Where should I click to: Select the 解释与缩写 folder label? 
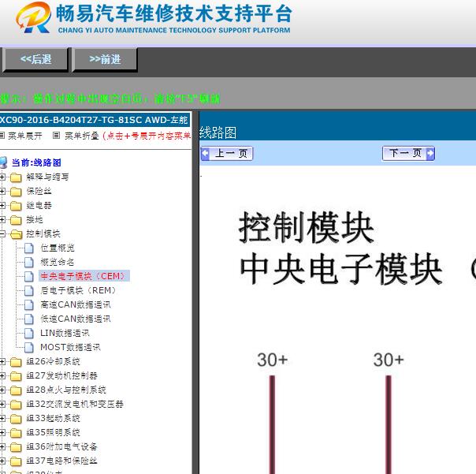click(47, 177)
